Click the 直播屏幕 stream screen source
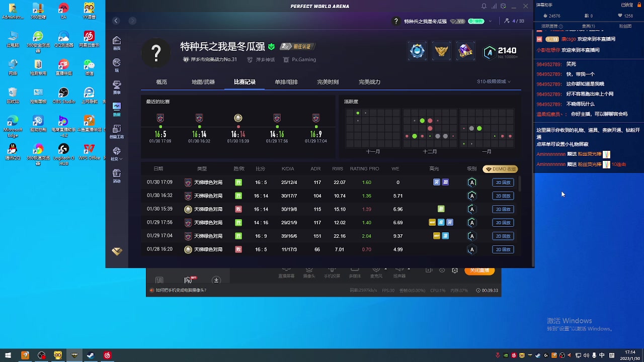Viewport: 644px width, 362px height. pyautogui.click(x=286, y=272)
